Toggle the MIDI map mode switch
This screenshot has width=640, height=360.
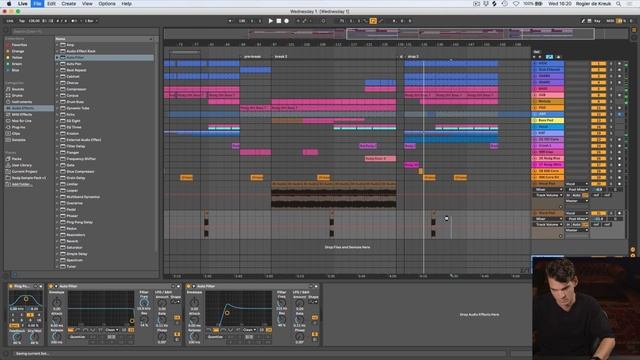[x=610, y=21]
